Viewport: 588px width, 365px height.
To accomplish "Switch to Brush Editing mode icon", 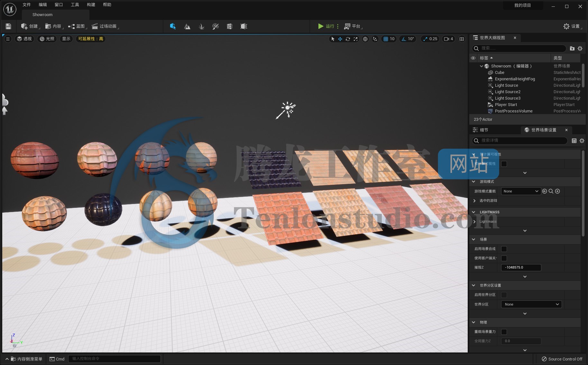I will click(244, 26).
